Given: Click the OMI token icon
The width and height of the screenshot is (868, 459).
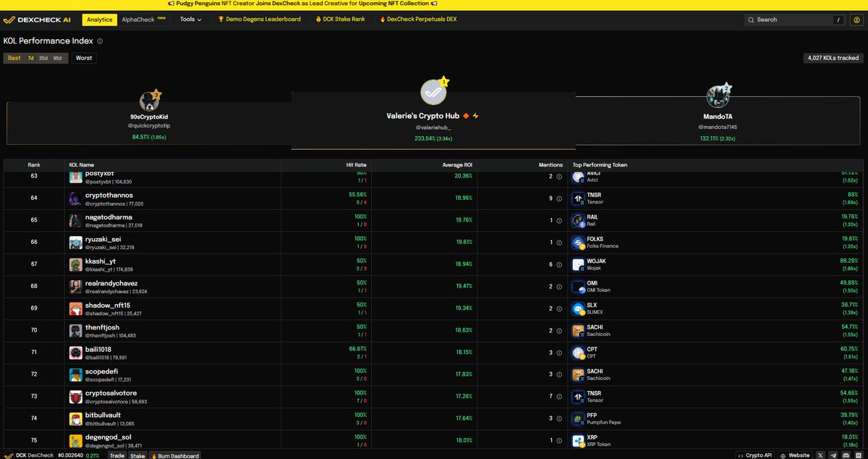Looking at the screenshot, I should click(x=578, y=287).
